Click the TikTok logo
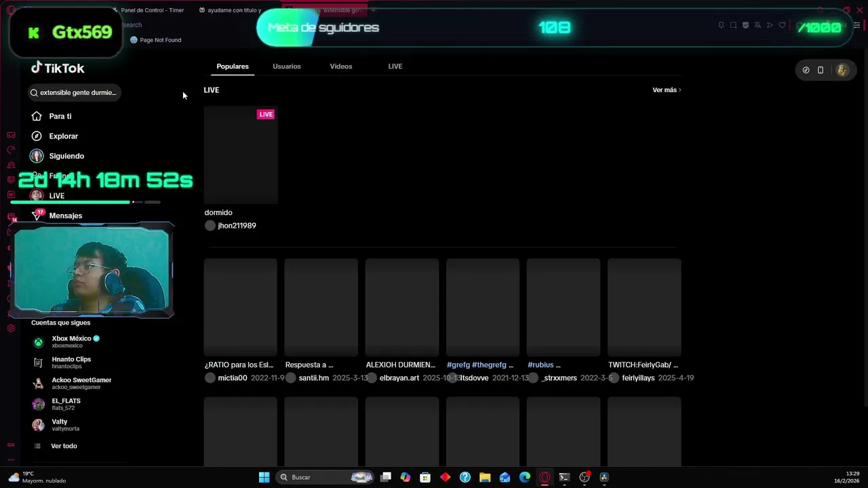Viewport: 868px width, 488px height. (x=58, y=68)
